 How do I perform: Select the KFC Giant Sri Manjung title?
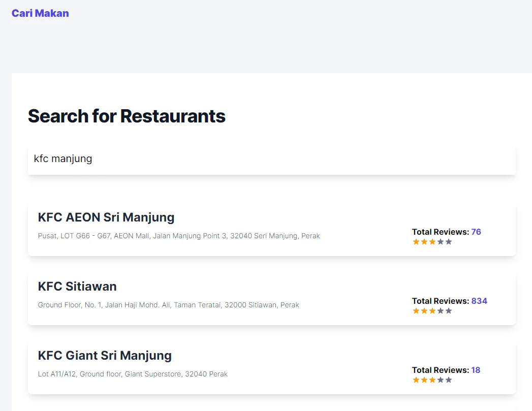tap(105, 356)
